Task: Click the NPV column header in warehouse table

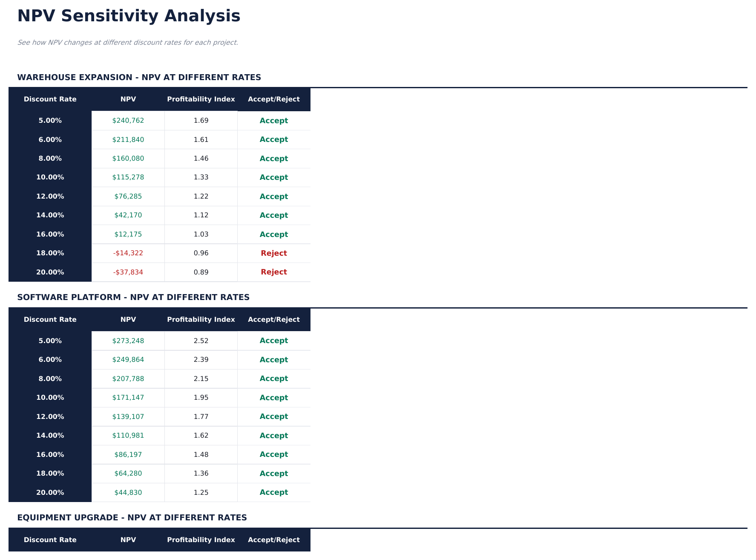Action: (x=128, y=99)
